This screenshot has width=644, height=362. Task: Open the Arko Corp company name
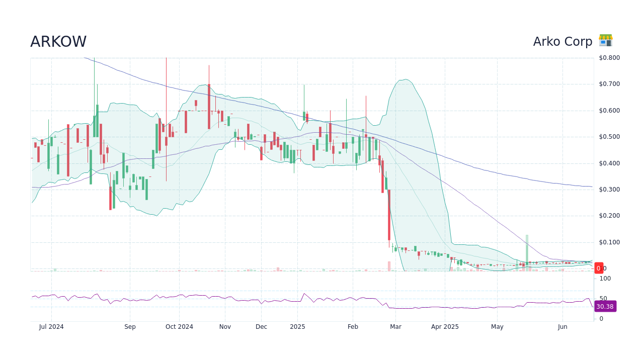(563, 41)
